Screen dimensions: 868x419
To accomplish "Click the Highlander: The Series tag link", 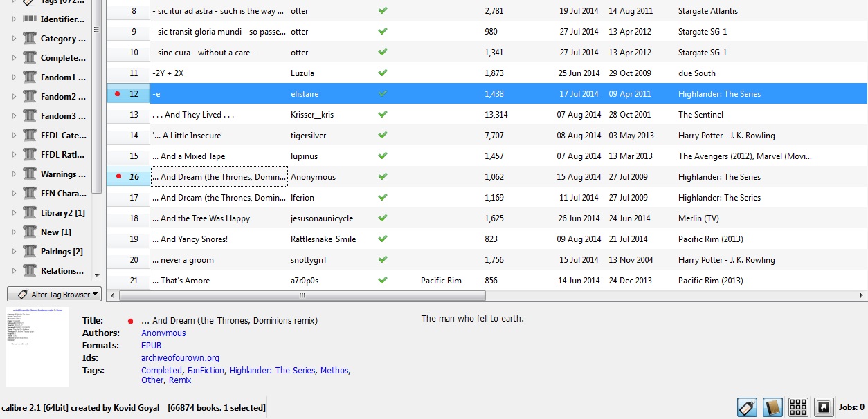I will click(x=272, y=371).
